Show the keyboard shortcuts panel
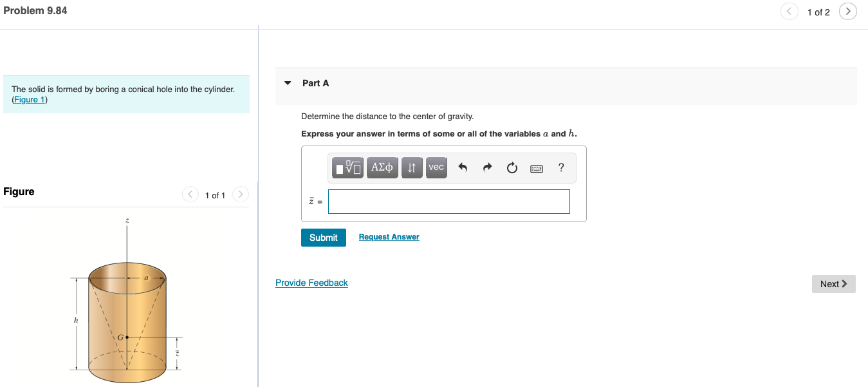Viewport: 868px width, 387px height. (x=536, y=167)
